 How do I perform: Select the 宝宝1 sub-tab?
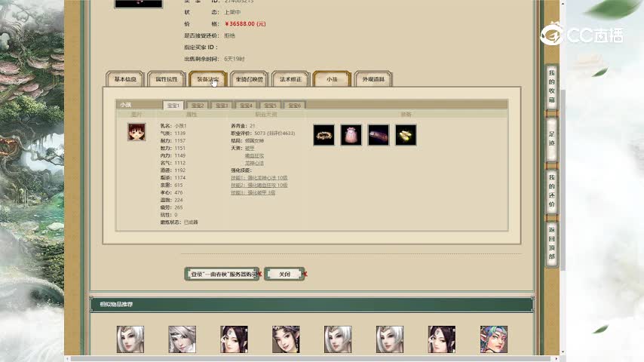[x=173, y=105]
